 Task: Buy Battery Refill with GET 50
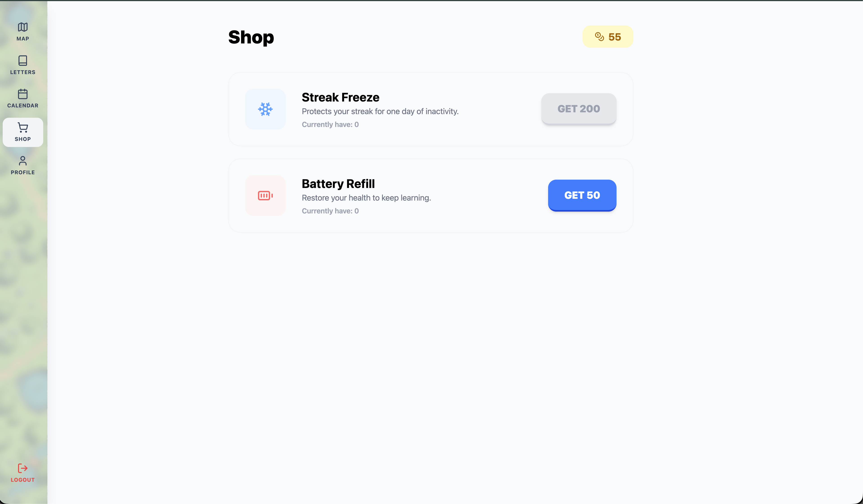pyautogui.click(x=582, y=195)
